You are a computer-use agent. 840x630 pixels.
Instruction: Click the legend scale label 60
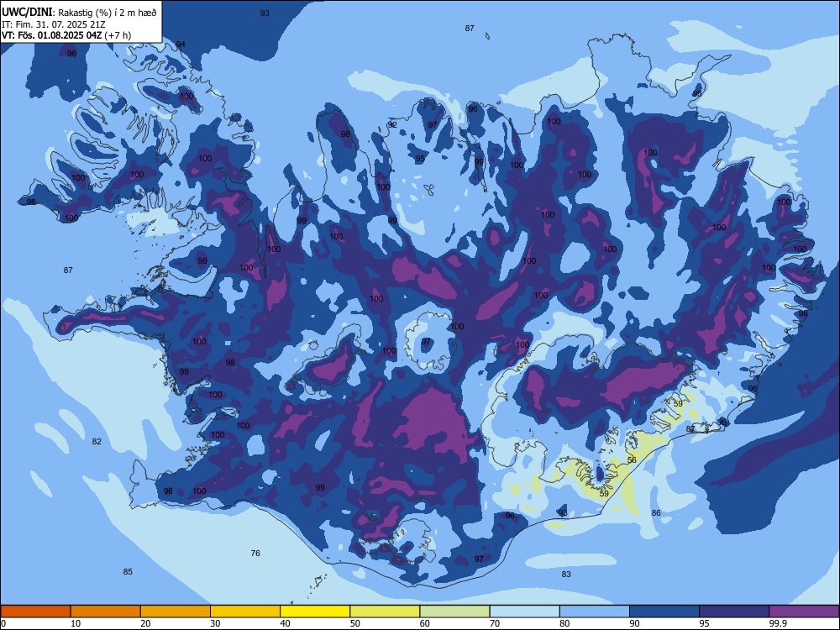pos(425,623)
